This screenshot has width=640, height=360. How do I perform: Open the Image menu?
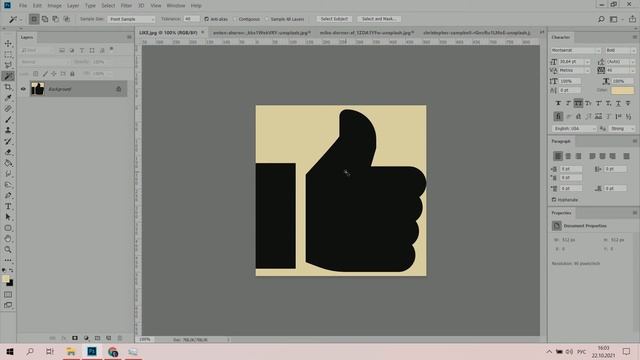tap(54, 6)
